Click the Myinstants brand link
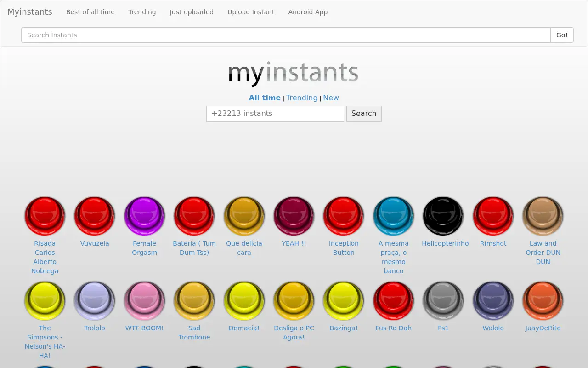 (30, 12)
